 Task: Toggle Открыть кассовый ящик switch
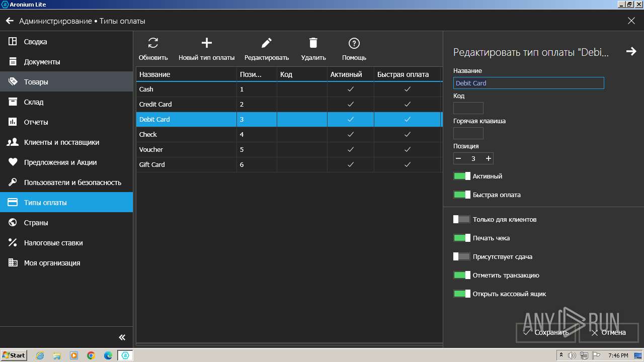pyautogui.click(x=462, y=294)
